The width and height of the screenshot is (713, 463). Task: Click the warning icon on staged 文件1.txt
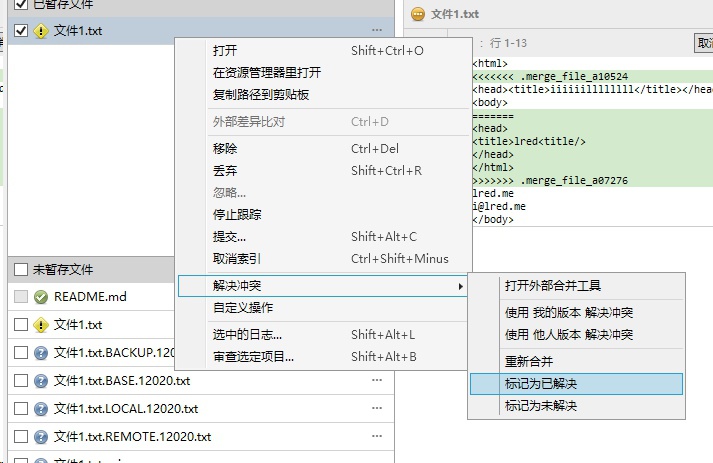click(41, 32)
